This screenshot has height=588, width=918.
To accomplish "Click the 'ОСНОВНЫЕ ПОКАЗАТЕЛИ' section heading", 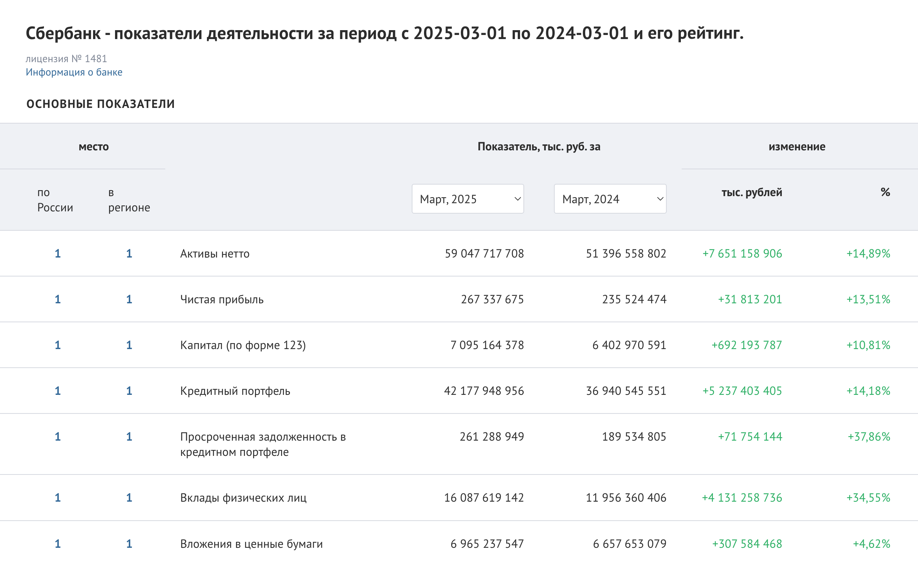I will (x=101, y=104).
